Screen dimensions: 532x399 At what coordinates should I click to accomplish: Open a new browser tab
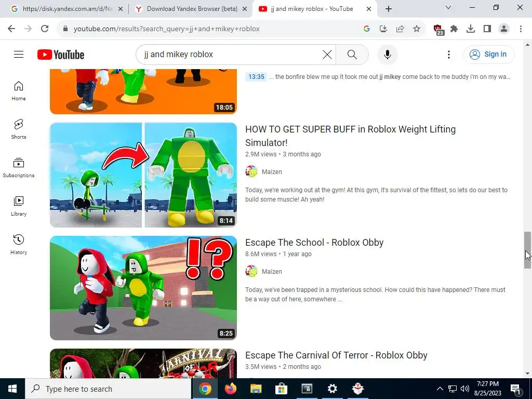point(389,9)
